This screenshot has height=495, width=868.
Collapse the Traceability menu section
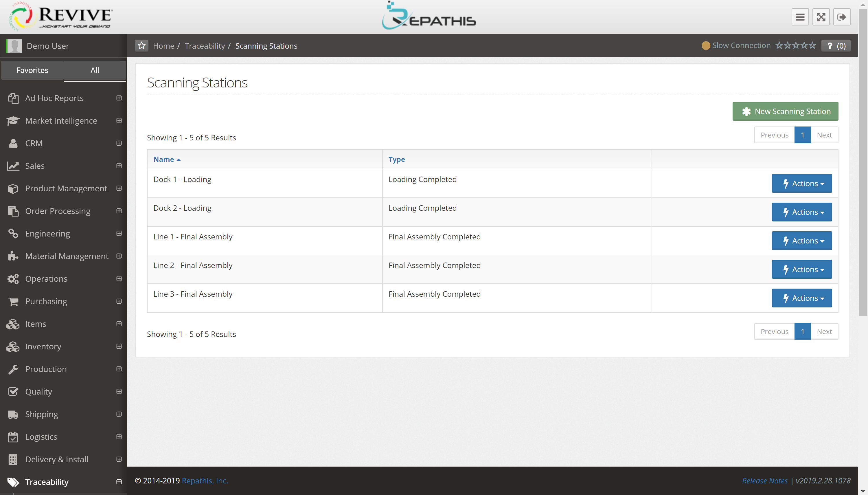[x=119, y=482]
